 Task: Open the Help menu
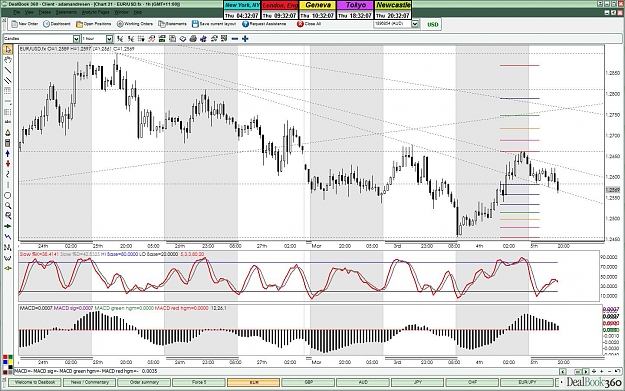[x=137, y=12]
